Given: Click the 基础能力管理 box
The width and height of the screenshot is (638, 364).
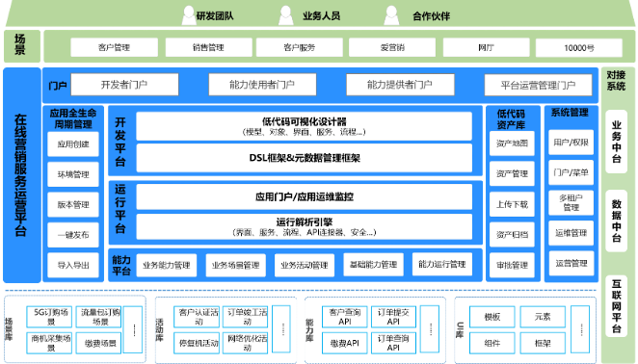Looking at the screenshot, I should pos(374,265).
